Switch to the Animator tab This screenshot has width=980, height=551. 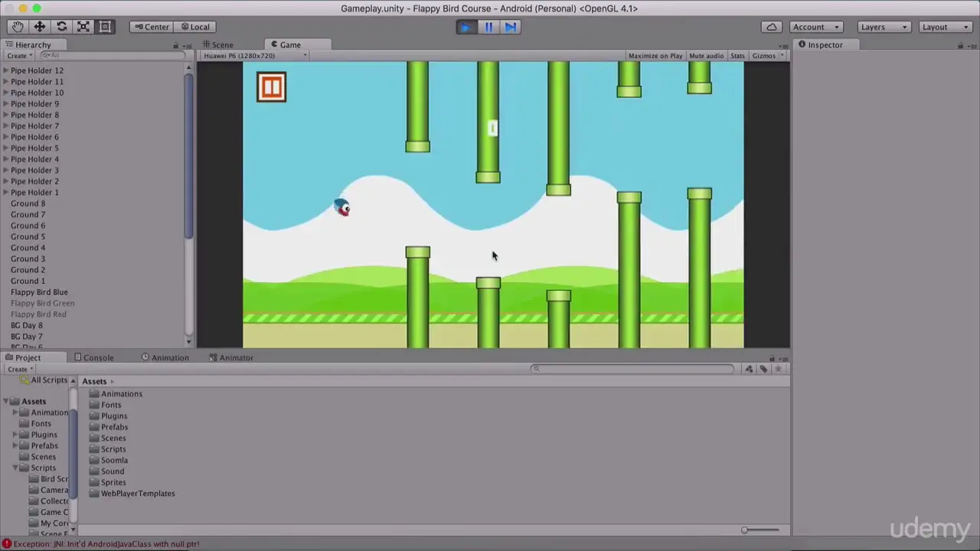pos(230,358)
